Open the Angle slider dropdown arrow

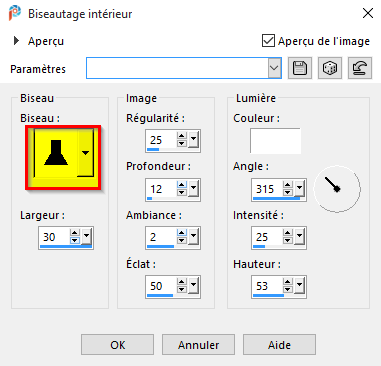(x=299, y=189)
